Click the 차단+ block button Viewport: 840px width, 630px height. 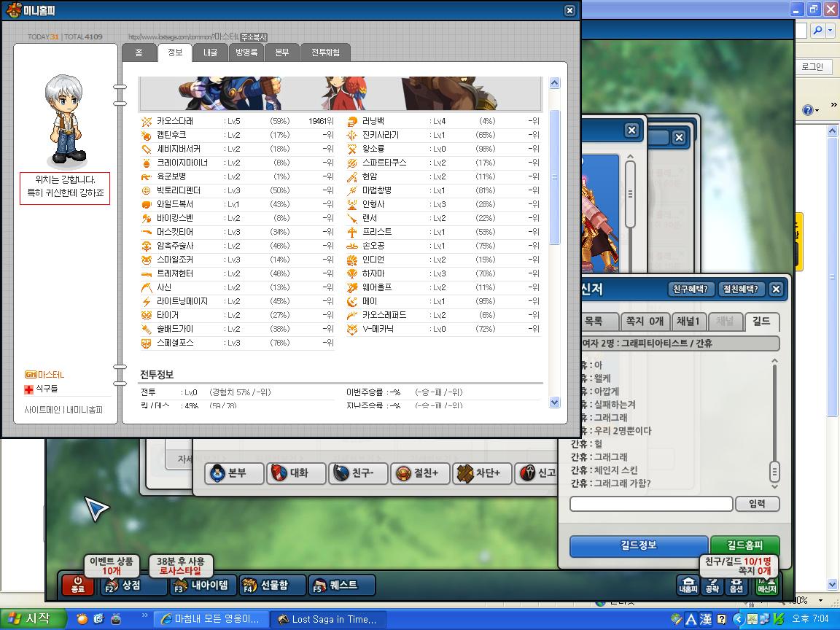pyautogui.click(x=482, y=473)
